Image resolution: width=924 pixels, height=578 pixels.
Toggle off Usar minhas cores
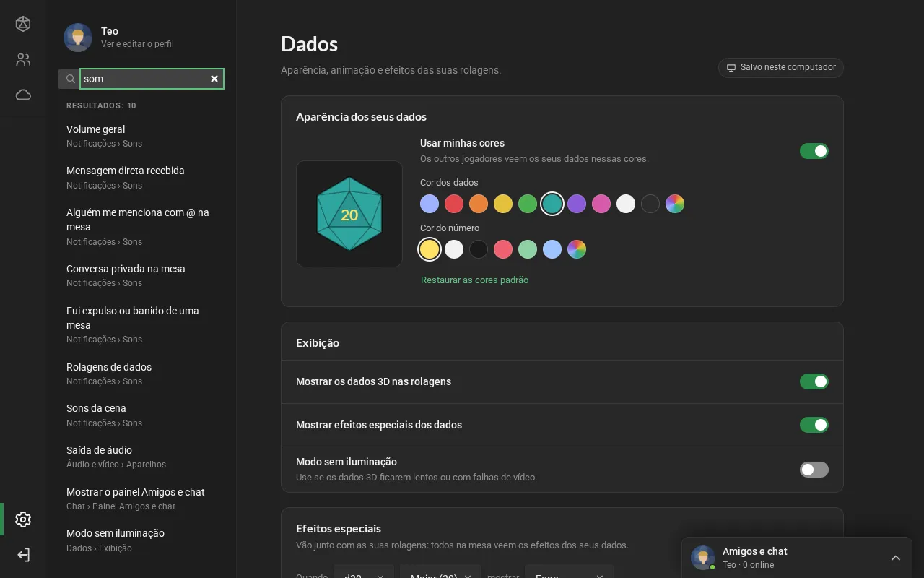point(814,151)
